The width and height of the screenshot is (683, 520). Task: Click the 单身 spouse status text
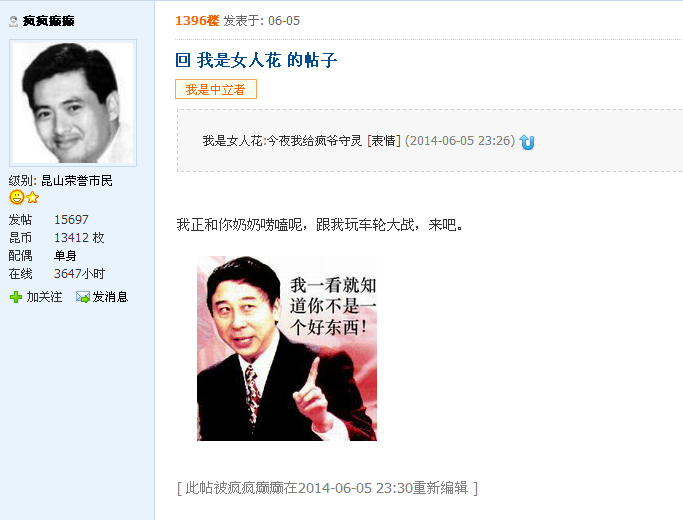[x=65, y=256]
